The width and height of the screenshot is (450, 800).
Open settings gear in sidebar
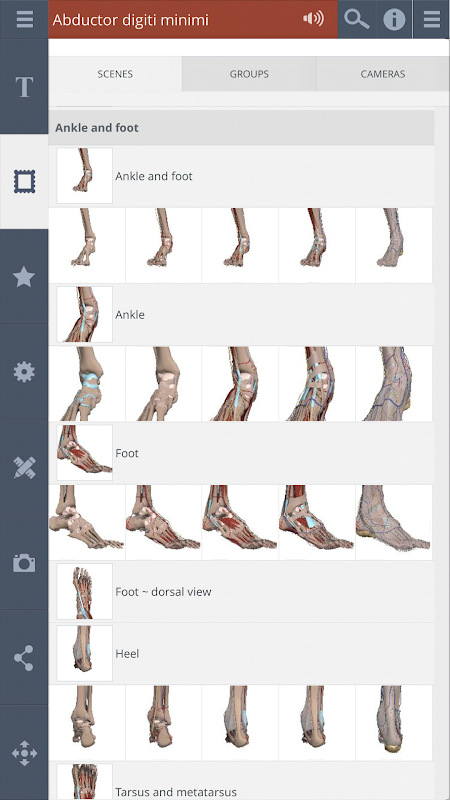click(x=24, y=372)
